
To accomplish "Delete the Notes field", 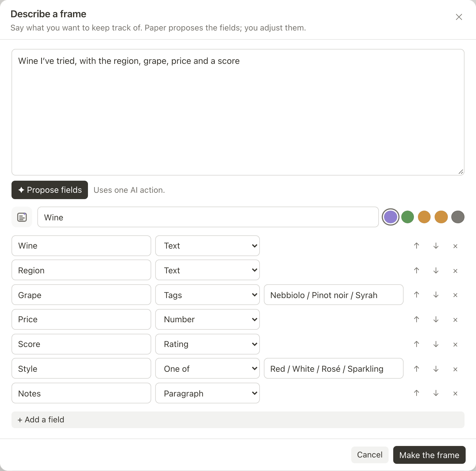I will click(x=455, y=393).
